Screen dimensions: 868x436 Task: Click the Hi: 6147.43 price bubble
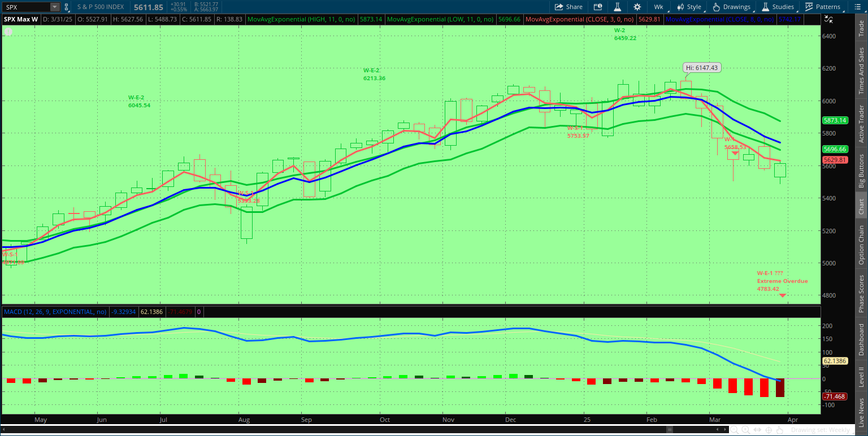pos(701,68)
